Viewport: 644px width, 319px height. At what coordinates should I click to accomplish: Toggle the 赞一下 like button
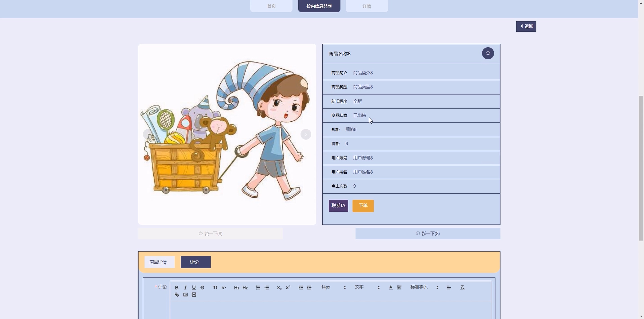[x=210, y=234]
